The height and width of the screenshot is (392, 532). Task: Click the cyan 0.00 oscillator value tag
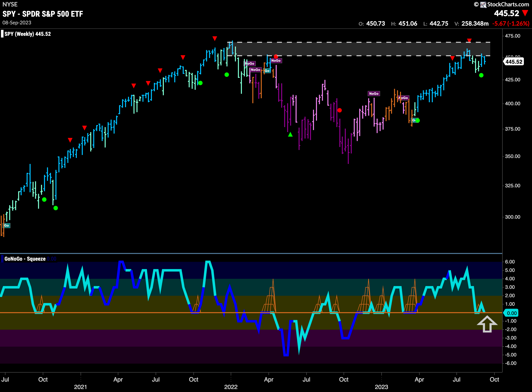[x=511, y=313]
